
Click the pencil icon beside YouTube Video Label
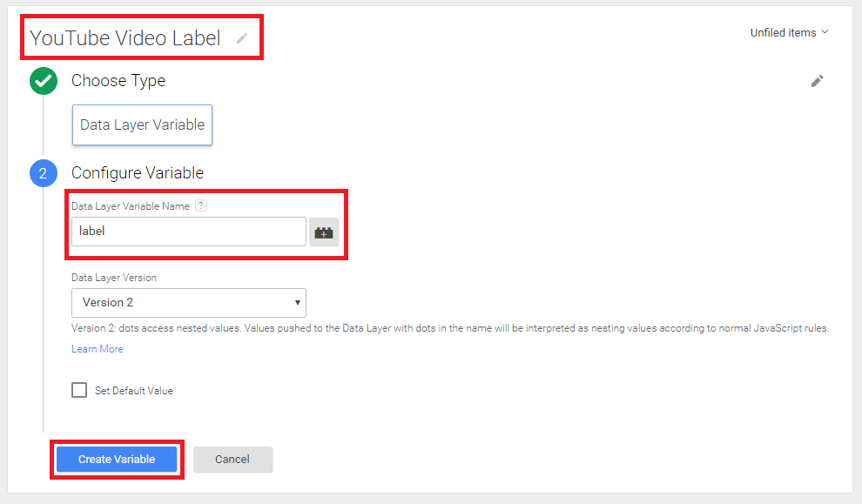pyautogui.click(x=242, y=38)
